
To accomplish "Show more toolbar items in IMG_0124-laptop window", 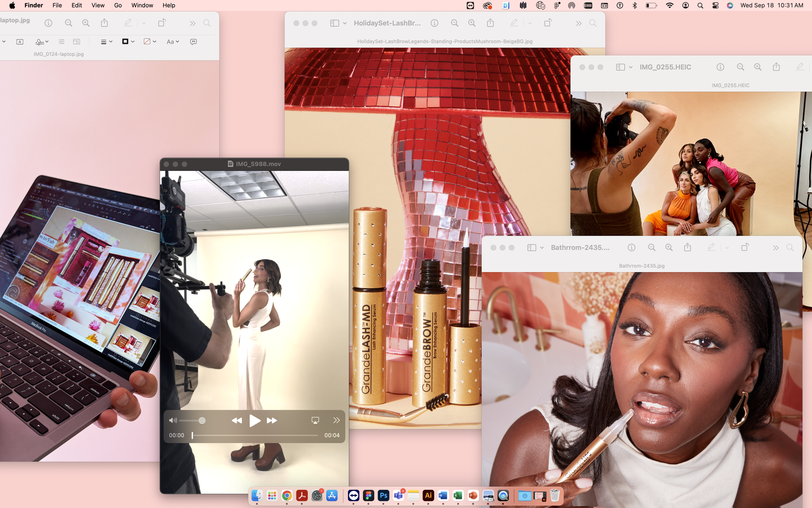I will point(192,23).
